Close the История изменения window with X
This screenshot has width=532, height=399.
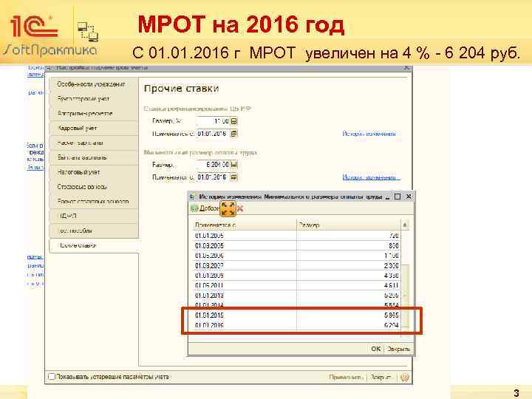tap(409, 197)
